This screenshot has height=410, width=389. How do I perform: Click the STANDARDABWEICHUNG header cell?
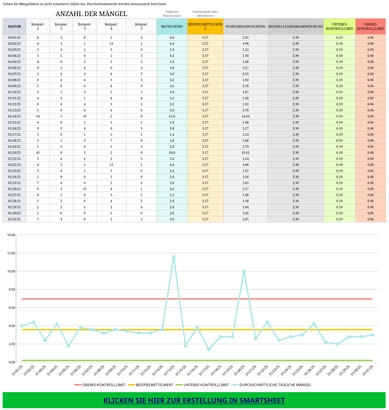point(245,26)
